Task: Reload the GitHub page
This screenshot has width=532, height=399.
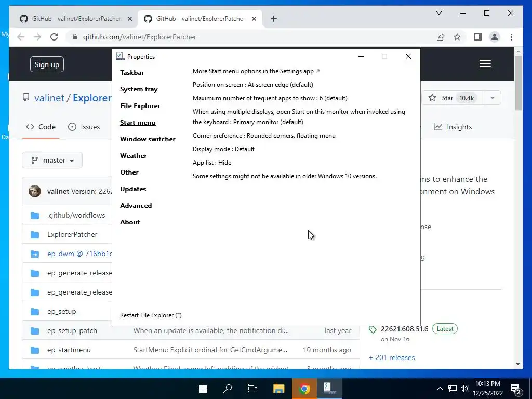Action: (x=54, y=37)
